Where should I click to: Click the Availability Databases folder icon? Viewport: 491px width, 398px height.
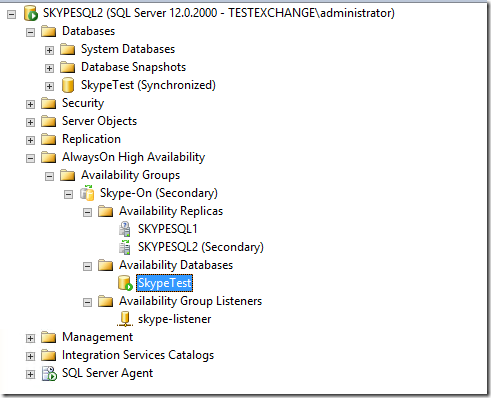pos(106,266)
